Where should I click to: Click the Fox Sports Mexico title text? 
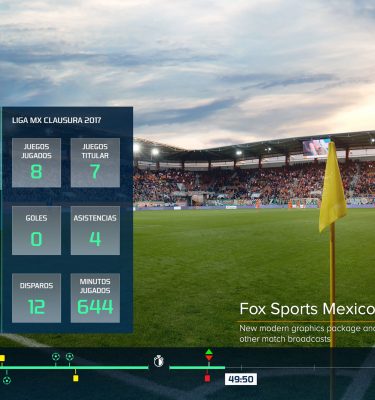pyautogui.click(x=307, y=309)
